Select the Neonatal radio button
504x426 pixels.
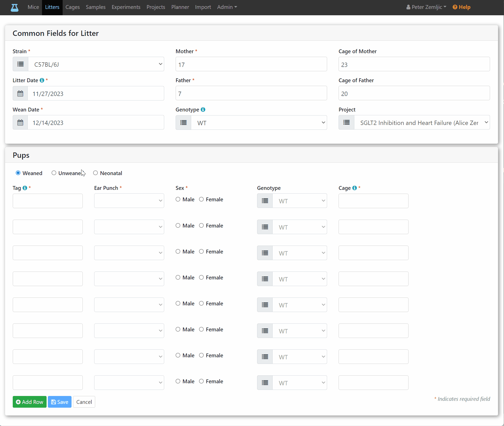(x=95, y=173)
